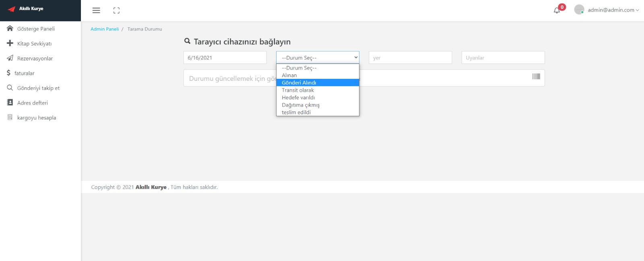Select the Gönderi Alındı status option

(318, 83)
